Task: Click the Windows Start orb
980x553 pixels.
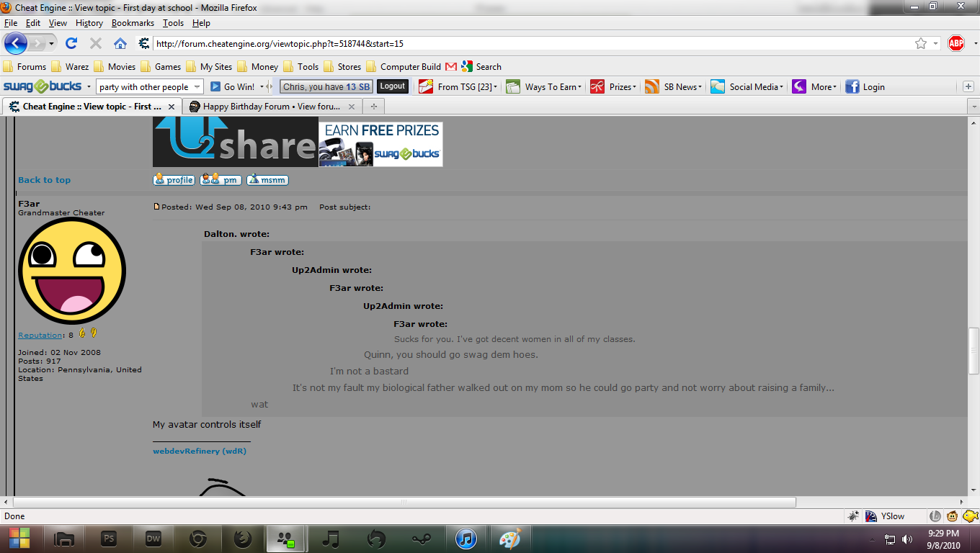Action: (19, 539)
